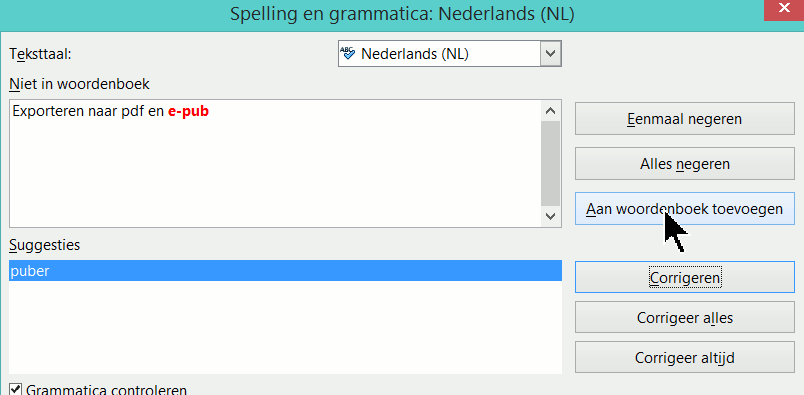Click the empty space in the Suggesties list
The width and height of the screenshot is (804, 395).
click(x=285, y=327)
